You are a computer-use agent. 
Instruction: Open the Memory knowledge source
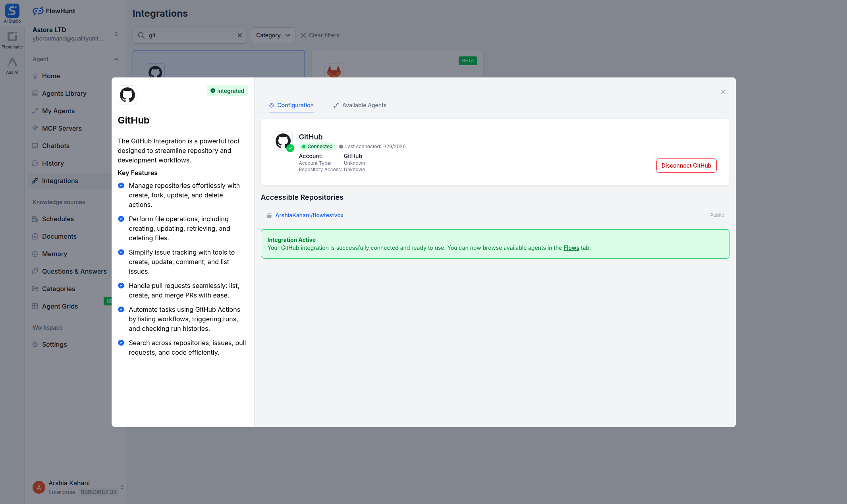(54, 254)
